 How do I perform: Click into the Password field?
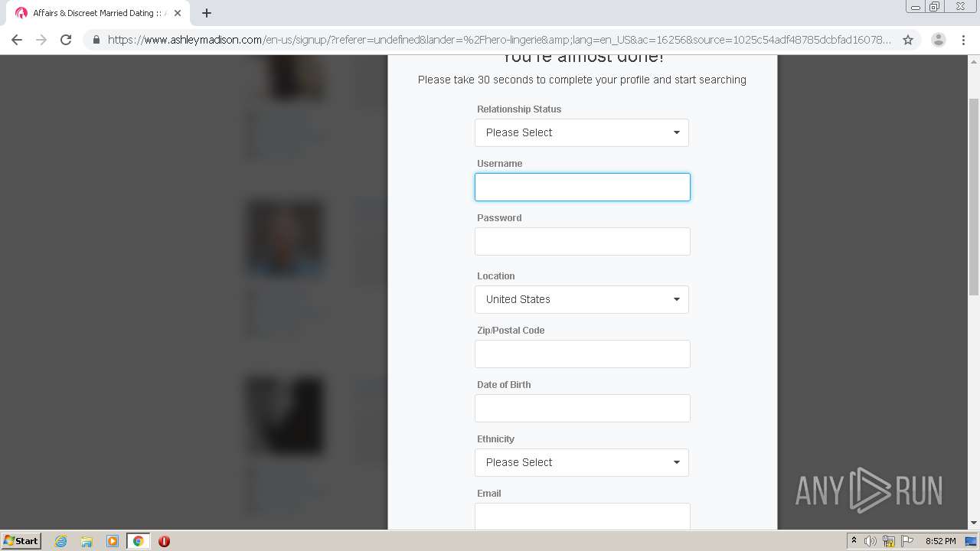(583, 241)
